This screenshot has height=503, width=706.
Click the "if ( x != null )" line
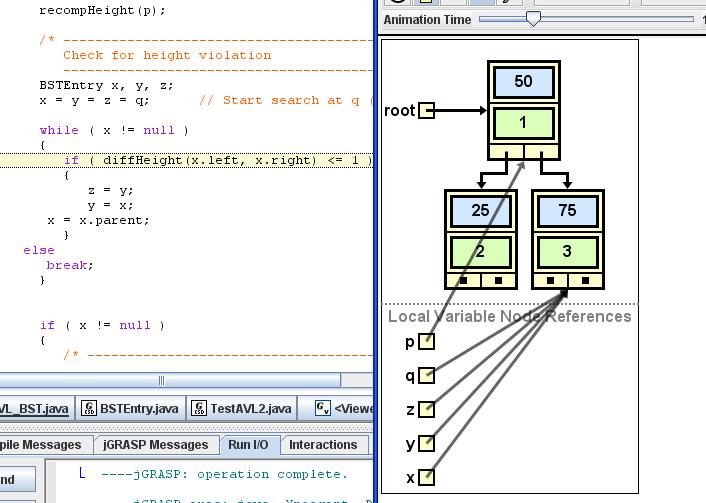click(x=102, y=325)
